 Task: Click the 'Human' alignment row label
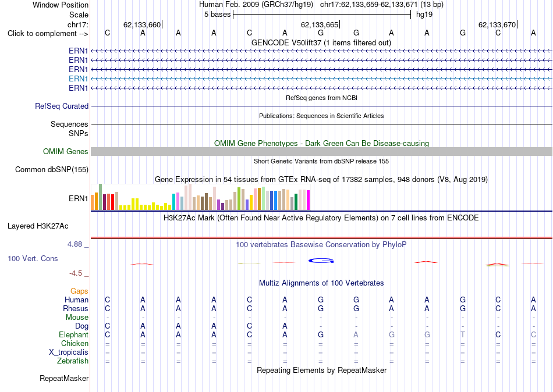pyautogui.click(x=76, y=300)
